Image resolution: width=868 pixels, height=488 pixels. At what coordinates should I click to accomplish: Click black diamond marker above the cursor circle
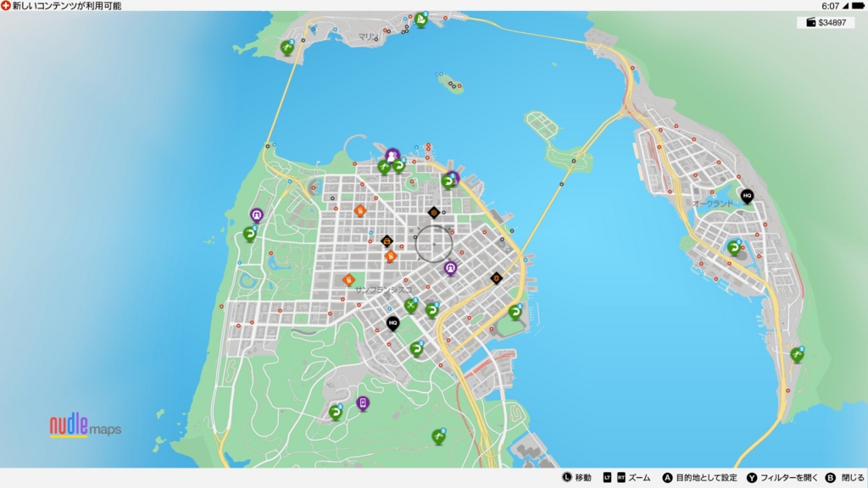(434, 212)
